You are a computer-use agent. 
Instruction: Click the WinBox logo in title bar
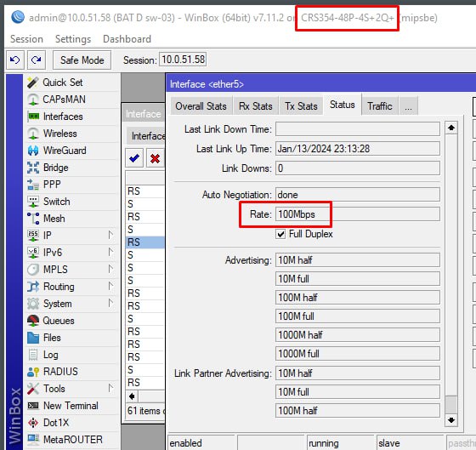coord(18,17)
